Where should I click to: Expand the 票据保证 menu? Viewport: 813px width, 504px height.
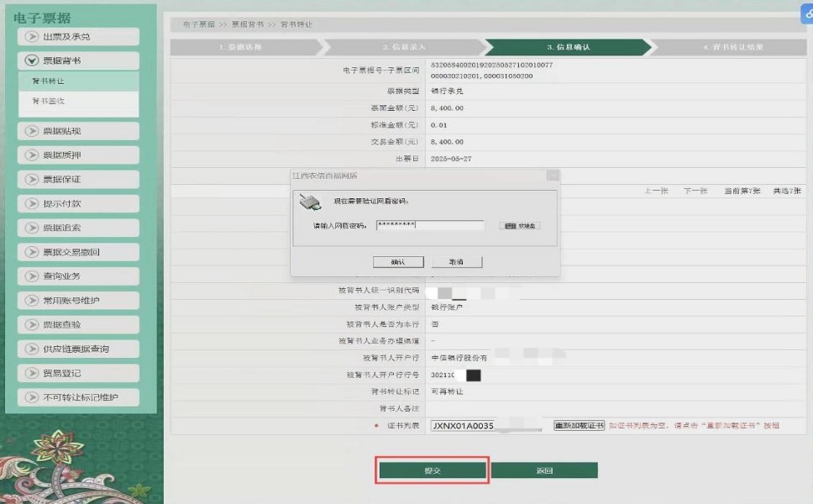coord(78,180)
